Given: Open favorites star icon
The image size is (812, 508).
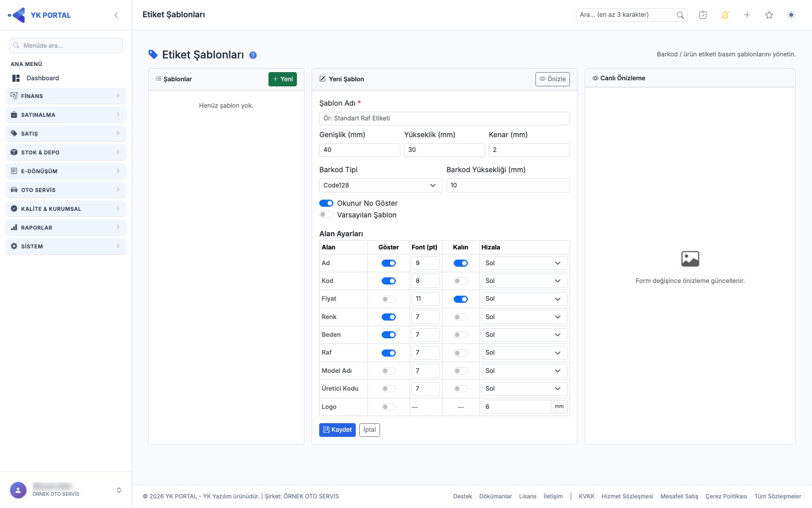Looking at the screenshot, I should coord(769,15).
